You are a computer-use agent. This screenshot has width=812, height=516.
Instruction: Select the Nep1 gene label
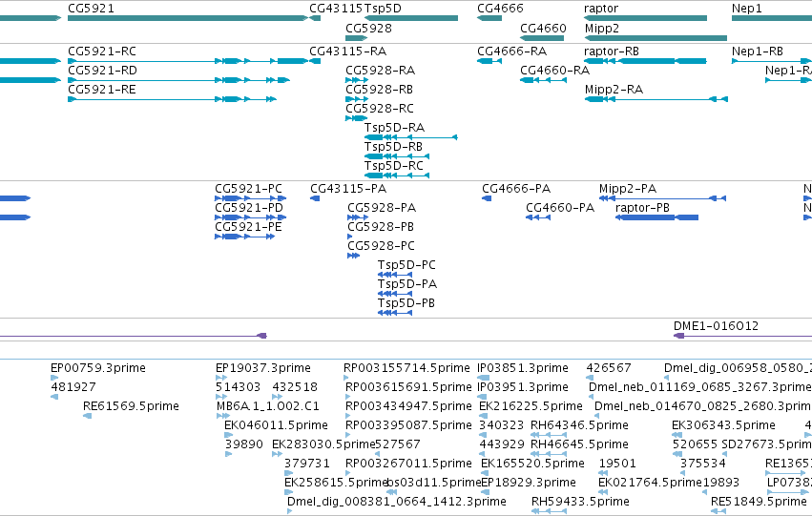[747, 9]
